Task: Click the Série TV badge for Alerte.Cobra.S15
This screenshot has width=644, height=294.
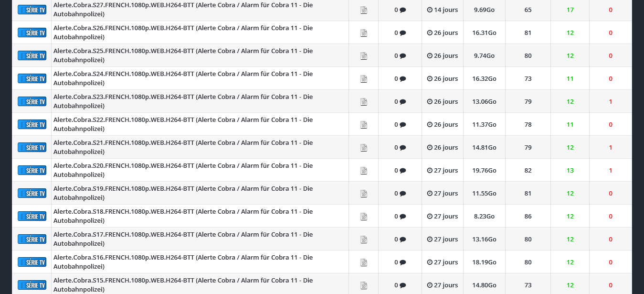Action: [32, 285]
